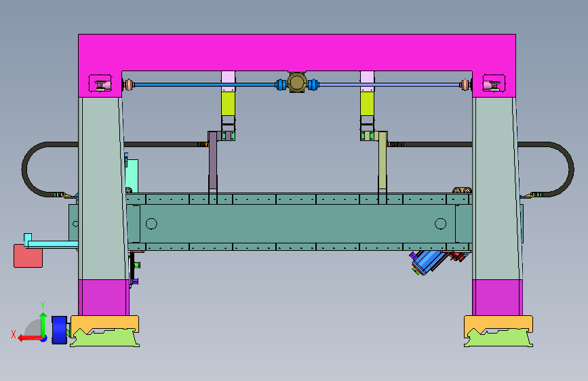
Task: Select the left magenta lower leg section
Action: coord(104,298)
